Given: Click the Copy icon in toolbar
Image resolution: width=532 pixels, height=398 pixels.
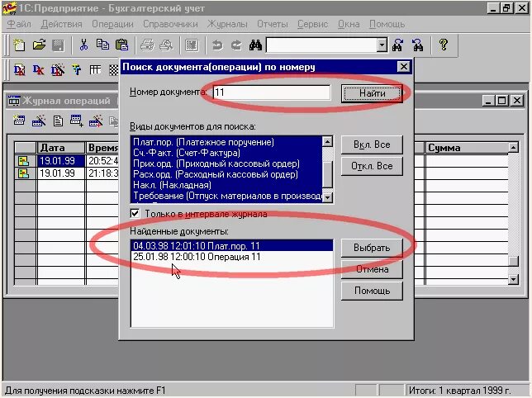Looking at the screenshot, I should pyautogui.click(x=102, y=45).
